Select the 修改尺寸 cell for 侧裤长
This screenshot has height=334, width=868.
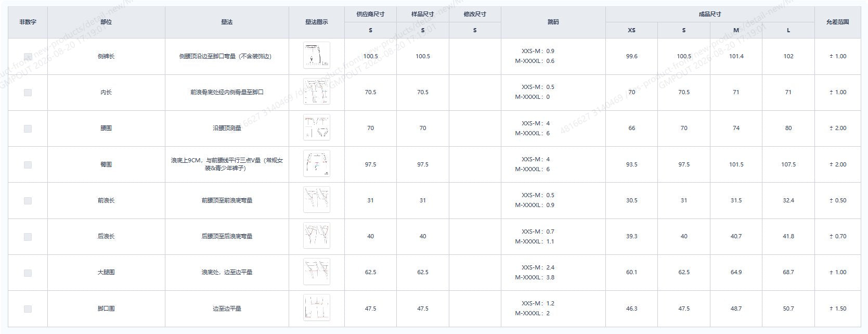click(x=475, y=56)
